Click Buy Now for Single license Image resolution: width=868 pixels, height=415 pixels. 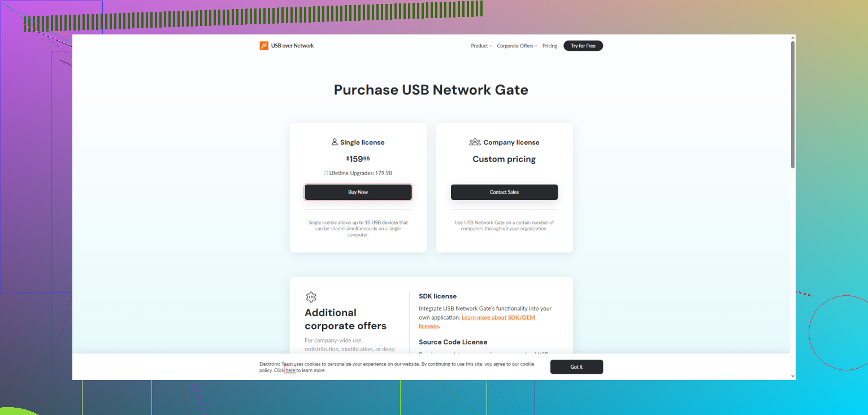[x=358, y=192]
